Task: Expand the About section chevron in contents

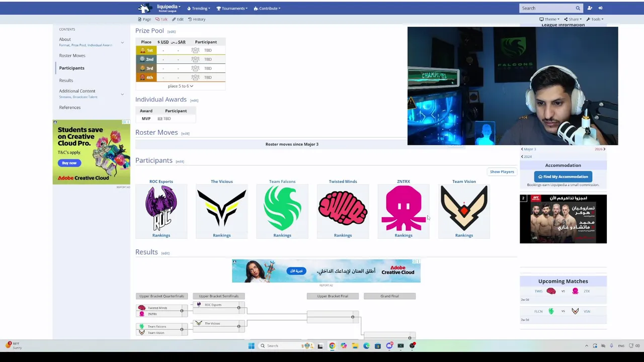Action: [x=122, y=42]
